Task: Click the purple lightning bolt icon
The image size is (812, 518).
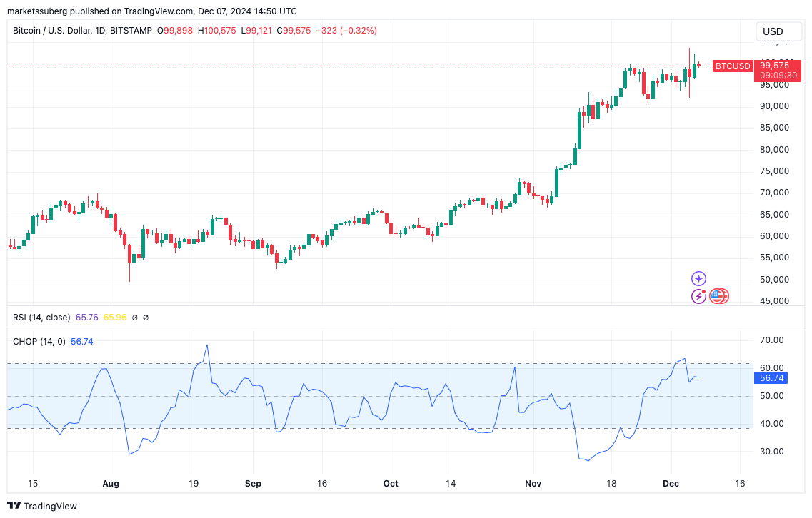Action: tap(698, 296)
